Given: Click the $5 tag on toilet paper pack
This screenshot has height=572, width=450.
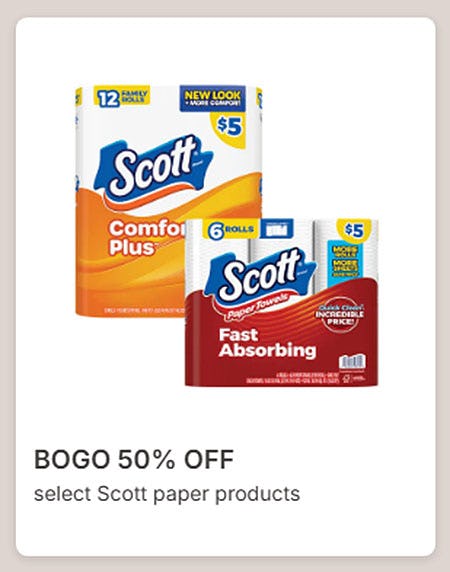Looking at the screenshot, I should [x=229, y=127].
